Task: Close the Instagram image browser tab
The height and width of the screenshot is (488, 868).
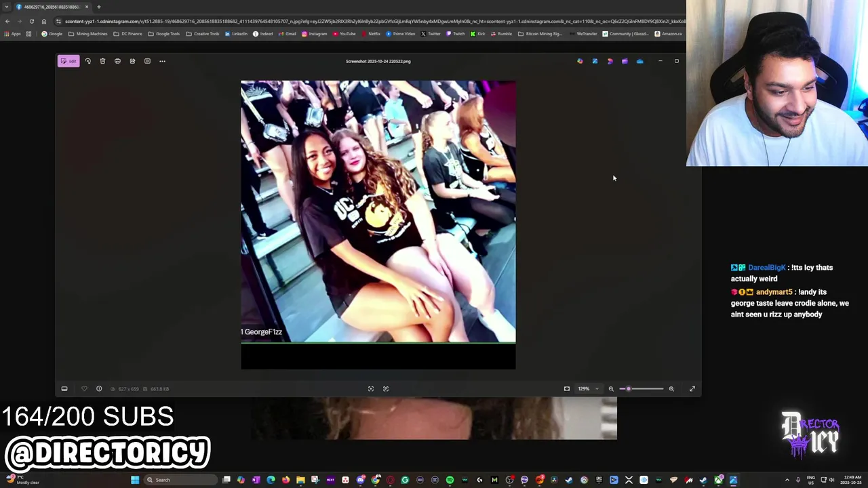Action: 86,7
